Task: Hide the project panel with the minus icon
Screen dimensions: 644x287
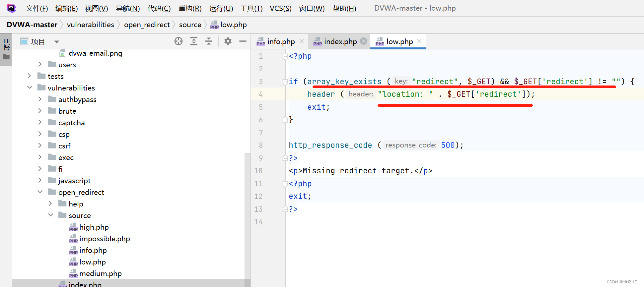Action: (x=243, y=41)
